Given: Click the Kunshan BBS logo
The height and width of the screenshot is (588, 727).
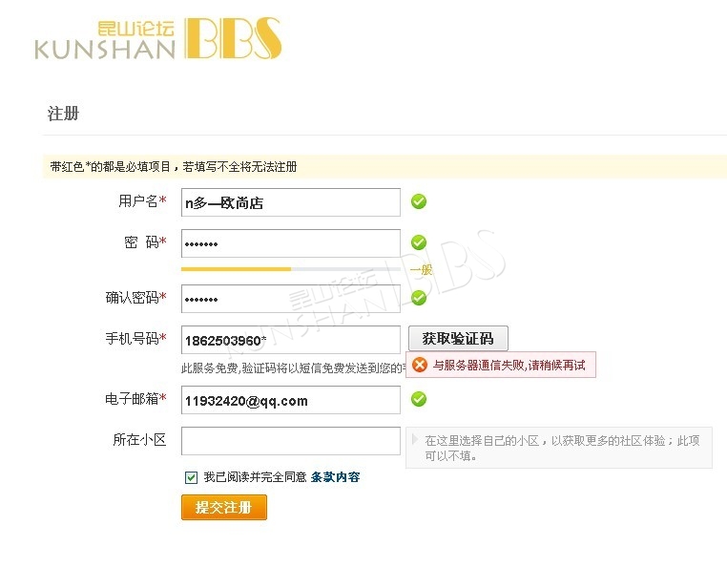Looking at the screenshot, I should click(x=158, y=39).
